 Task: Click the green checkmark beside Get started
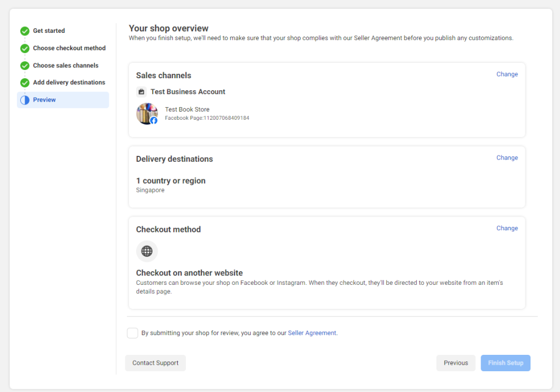(25, 31)
